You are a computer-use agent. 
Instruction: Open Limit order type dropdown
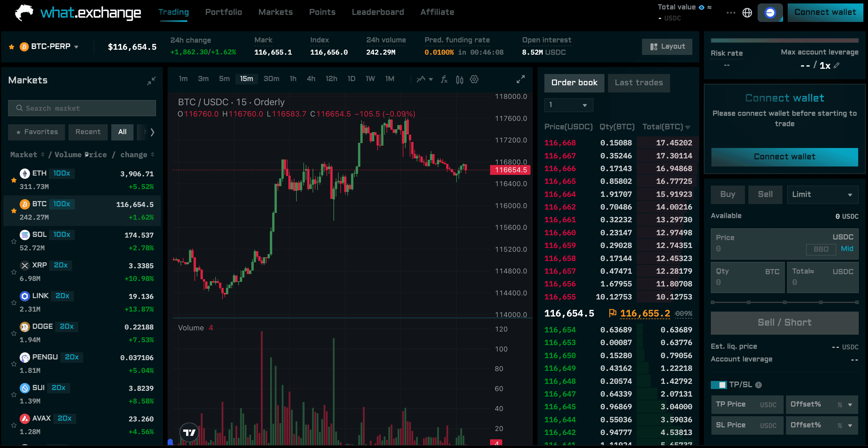(822, 195)
